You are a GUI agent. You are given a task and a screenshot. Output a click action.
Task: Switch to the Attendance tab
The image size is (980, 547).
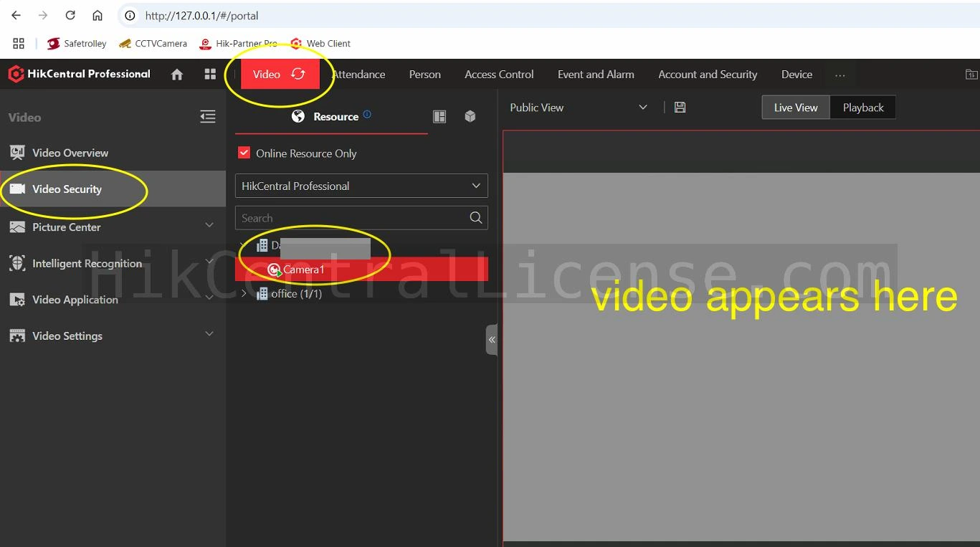[x=358, y=75]
